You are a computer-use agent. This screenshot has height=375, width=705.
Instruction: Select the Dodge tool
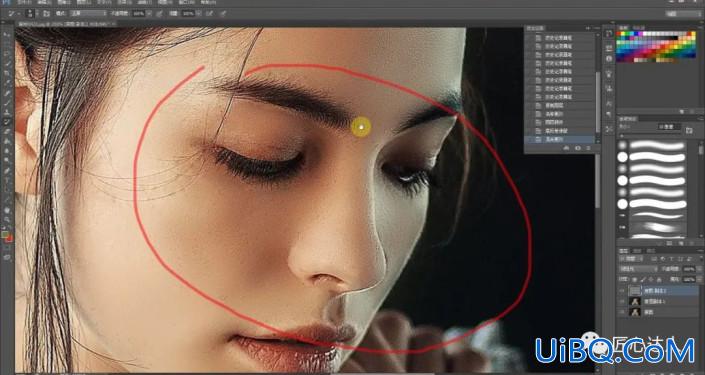click(8, 160)
